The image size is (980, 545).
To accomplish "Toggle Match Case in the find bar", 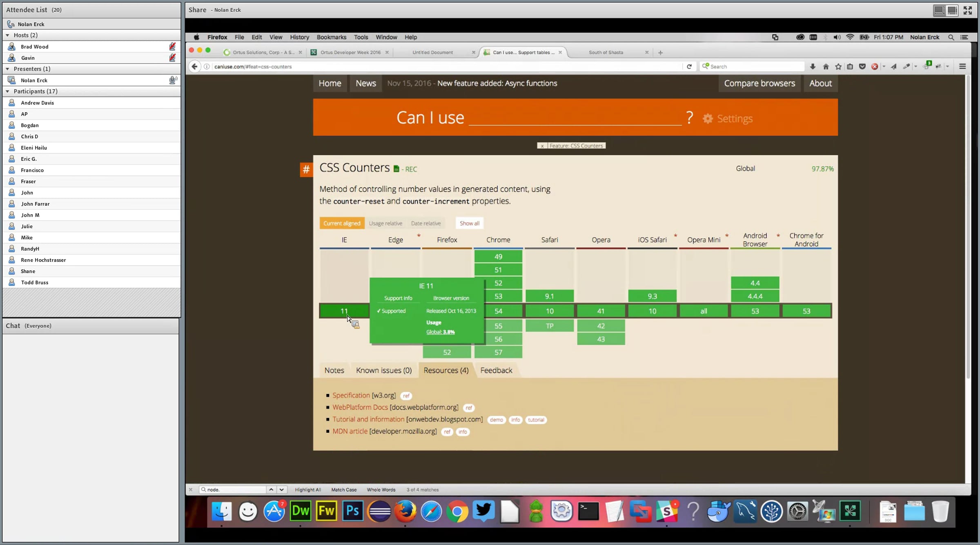I will (x=344, y=489).
